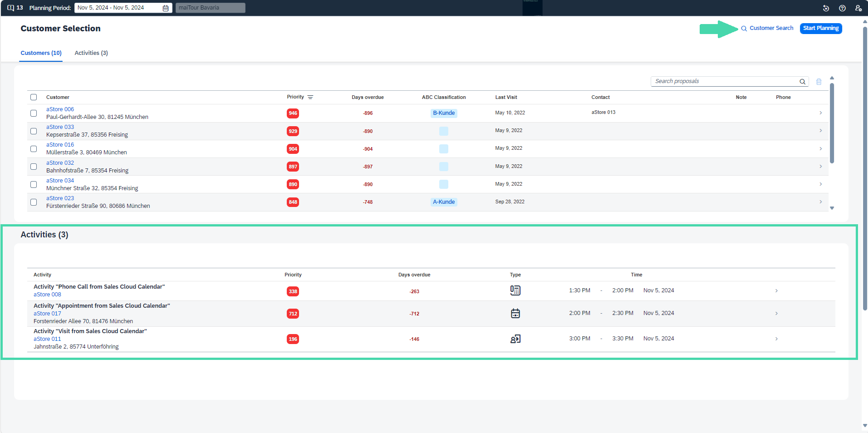Click the visit type icon for aStore 011
Screen dimensions: 868x433
point(515,339)
